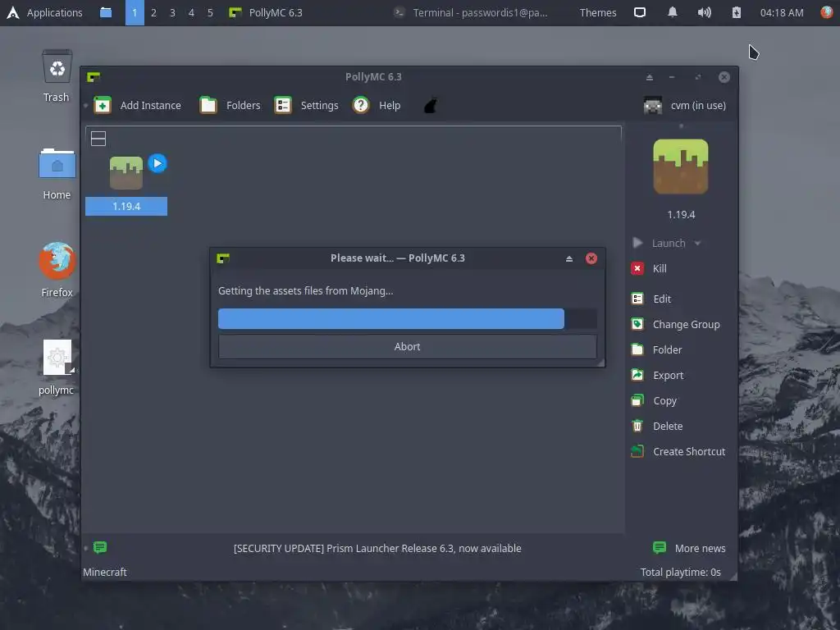The height and width of the screenshot is (630, 840).
Task: Expand the Launch dropdown arrow
Action: (697, 243)
